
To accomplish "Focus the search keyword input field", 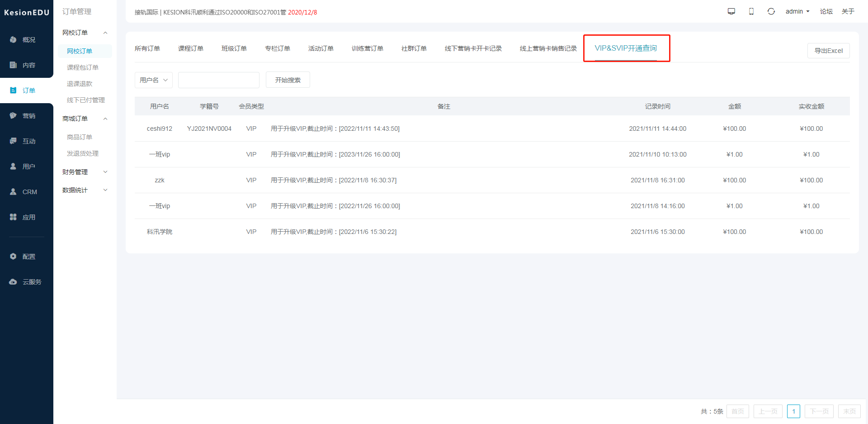I will tap(219, 80).
